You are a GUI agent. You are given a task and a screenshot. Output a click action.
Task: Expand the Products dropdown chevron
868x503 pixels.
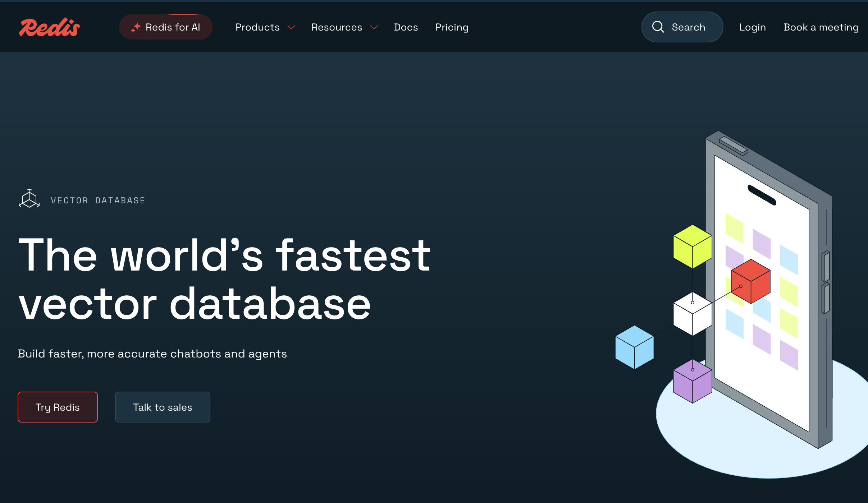291,28
